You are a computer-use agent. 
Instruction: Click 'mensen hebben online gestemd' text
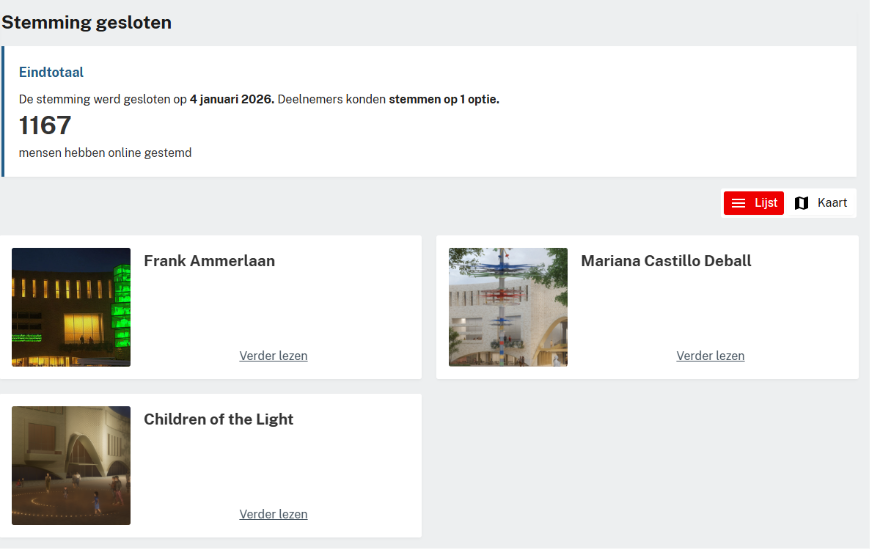(x=105, y=153)
